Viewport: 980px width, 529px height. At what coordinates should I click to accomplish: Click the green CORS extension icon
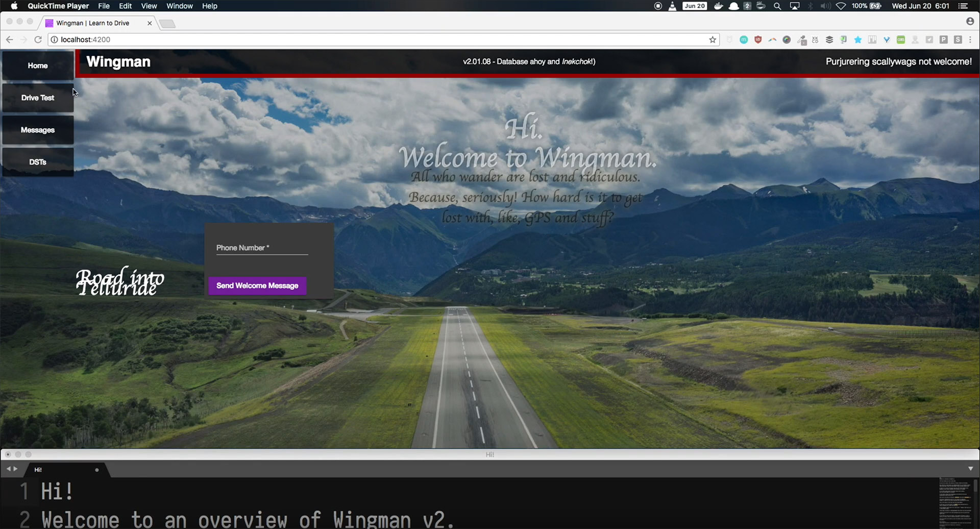click(901, 40)
